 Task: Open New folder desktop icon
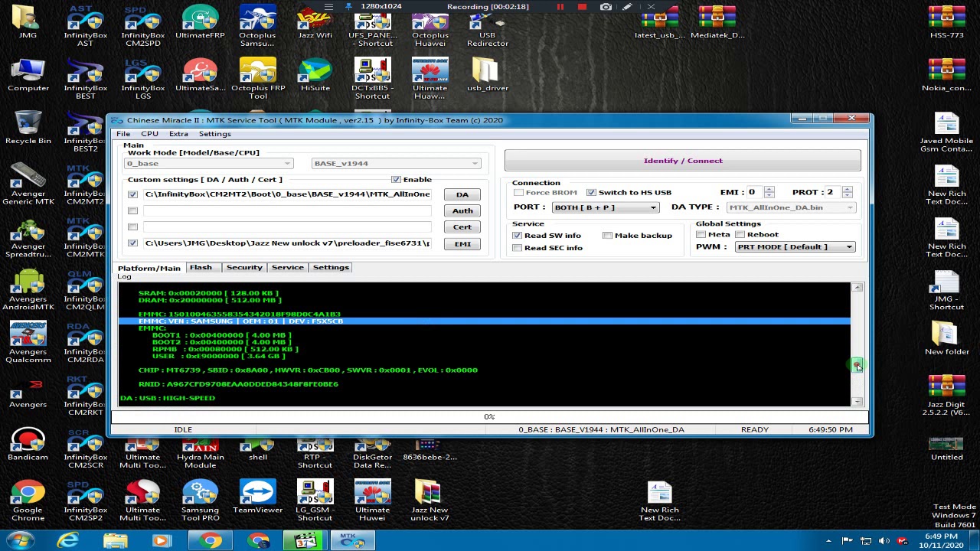[946, 339]
